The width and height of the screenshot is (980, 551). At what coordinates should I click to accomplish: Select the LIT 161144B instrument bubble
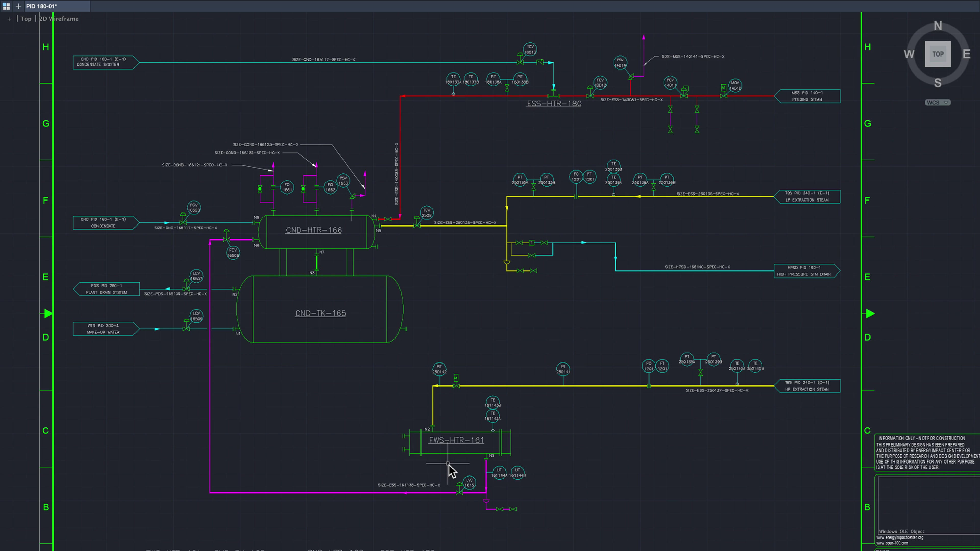[517, 473]
